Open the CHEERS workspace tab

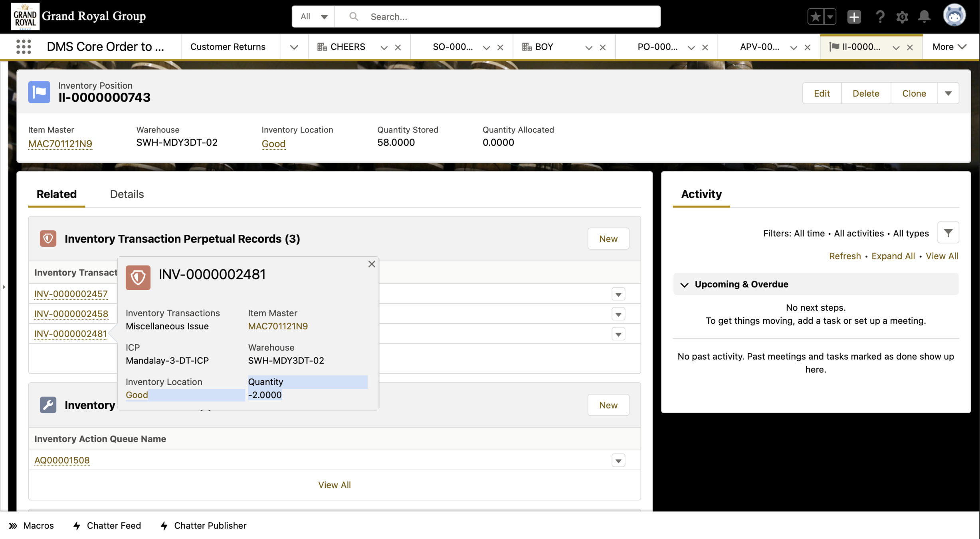pyautogui.click(x=347, y=47)
